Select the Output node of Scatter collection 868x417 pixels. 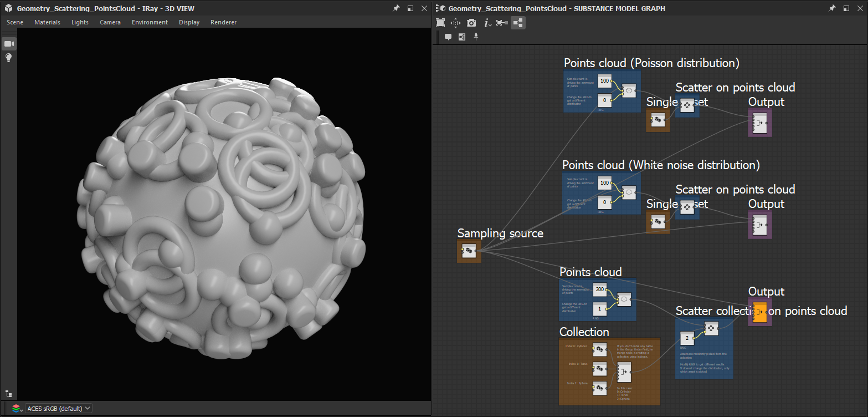(759, 312)
